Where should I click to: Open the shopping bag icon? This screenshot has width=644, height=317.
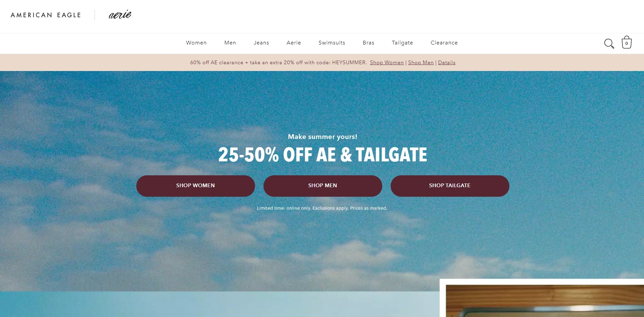coord(627,42)
